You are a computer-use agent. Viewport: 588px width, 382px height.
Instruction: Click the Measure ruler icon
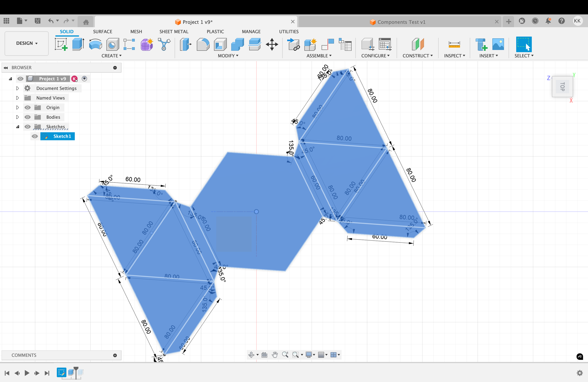[454, 45]
